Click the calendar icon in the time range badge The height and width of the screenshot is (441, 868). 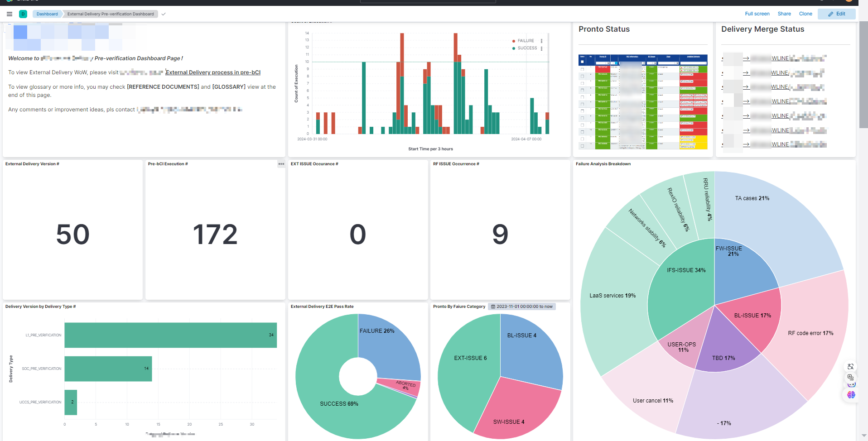pyautogui.click(x=493, y=307)
